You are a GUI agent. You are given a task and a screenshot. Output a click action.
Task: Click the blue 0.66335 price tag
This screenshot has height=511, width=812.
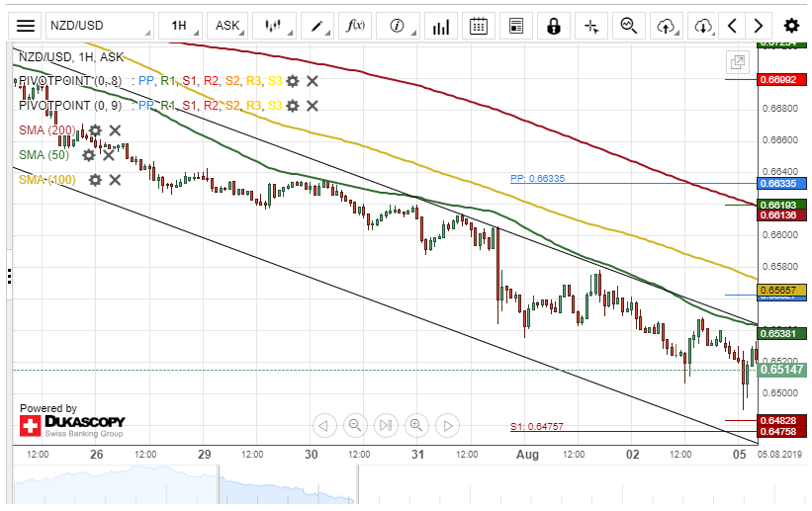[x=782, y=183]
